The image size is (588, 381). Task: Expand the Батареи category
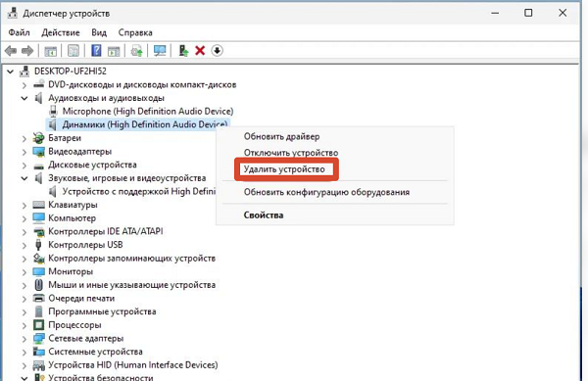tap(24, 139)
